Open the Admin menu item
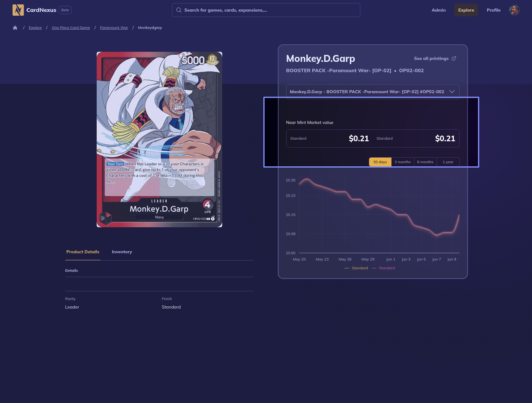 click(x=438, y=10)
